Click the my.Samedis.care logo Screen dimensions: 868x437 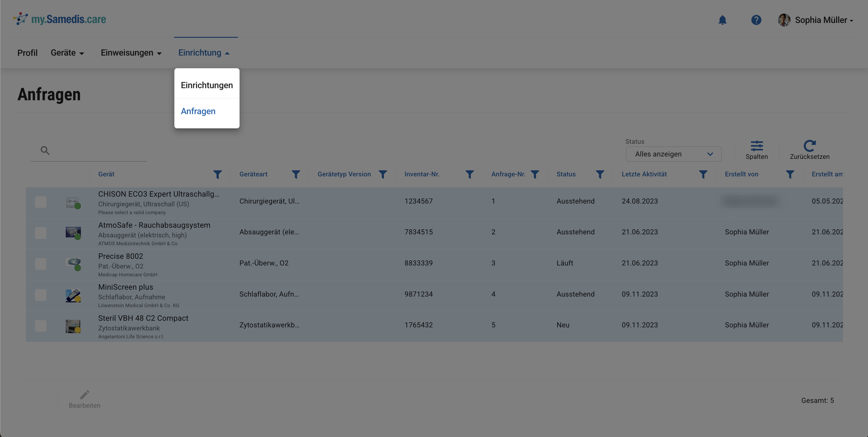pyautogui.click(x=60, y=19)
